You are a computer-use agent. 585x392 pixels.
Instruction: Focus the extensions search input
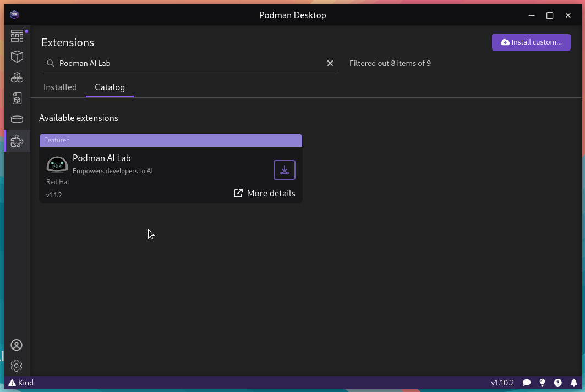(190, 63)
